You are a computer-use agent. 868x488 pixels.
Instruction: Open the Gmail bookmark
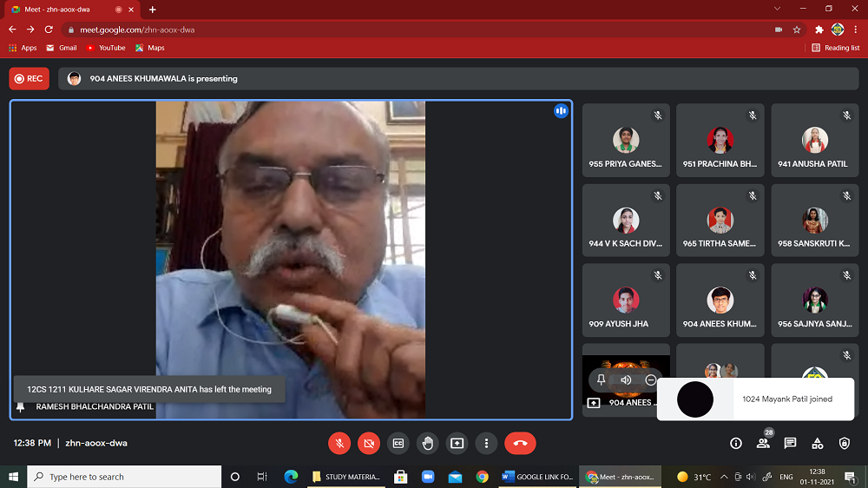point(62,48)
